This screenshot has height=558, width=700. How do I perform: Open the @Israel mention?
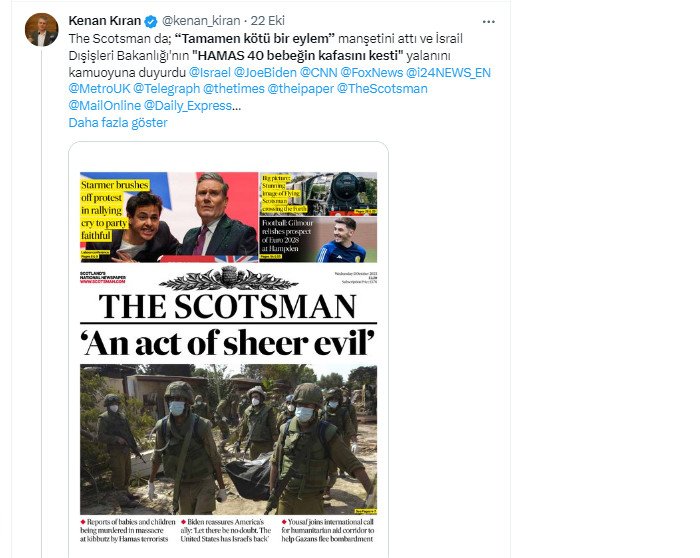pos(210,73)
